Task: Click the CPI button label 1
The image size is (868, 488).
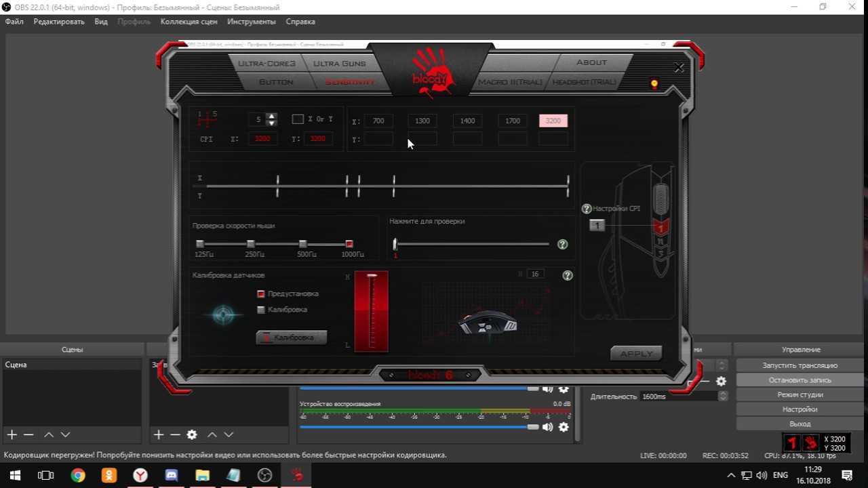Action: (x=597, y=225)
